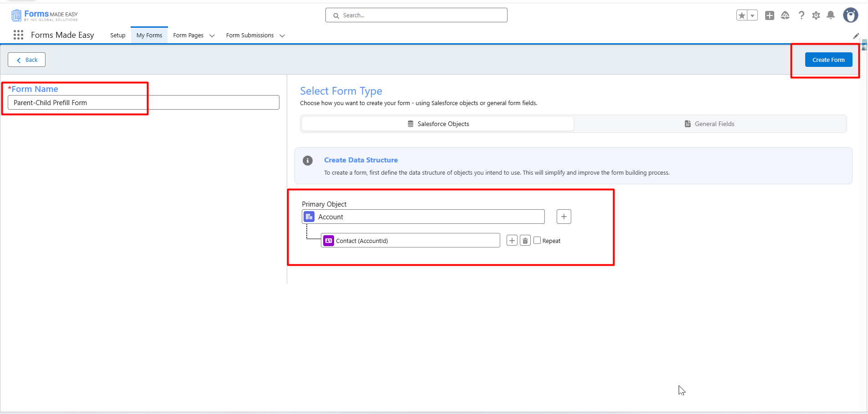Open Salesforce Trailhead guidance icon
The image size is (868, 414).
click(785, 15)
